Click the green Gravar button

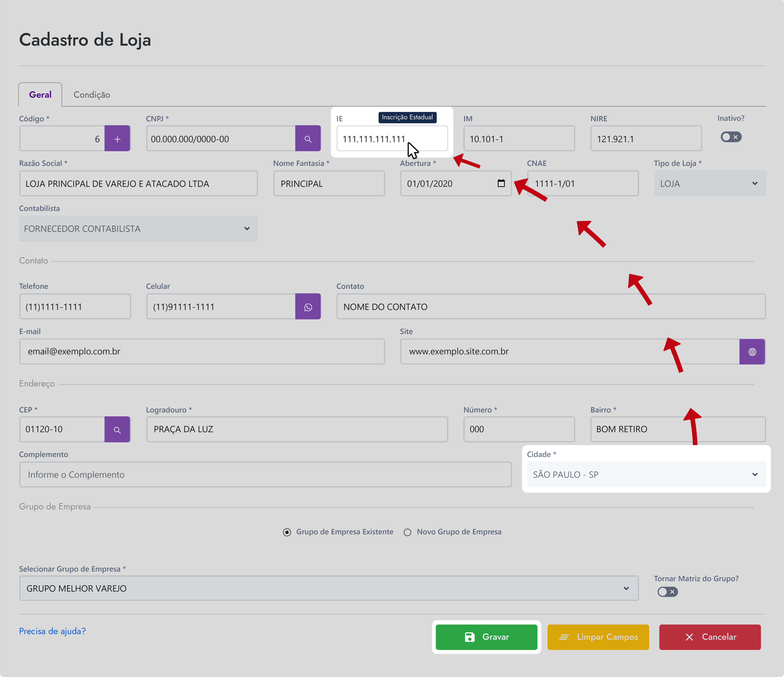(487, 637)
